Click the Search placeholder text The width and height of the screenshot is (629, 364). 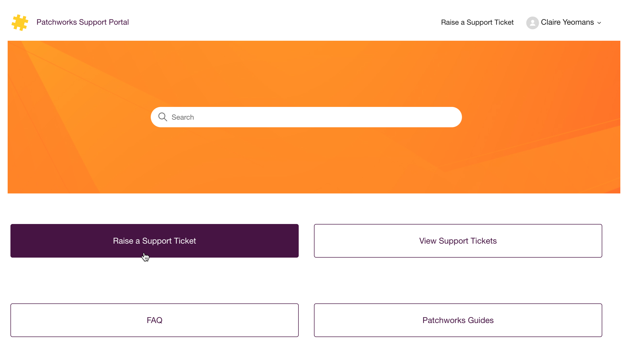(183, 117)
